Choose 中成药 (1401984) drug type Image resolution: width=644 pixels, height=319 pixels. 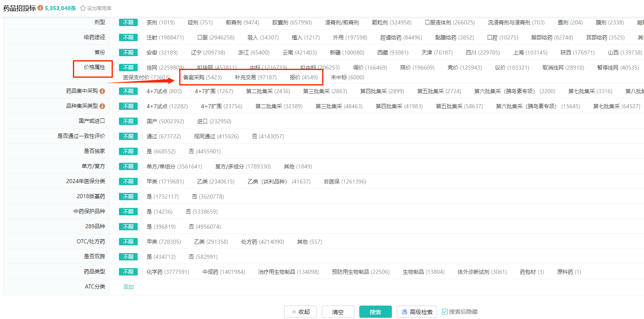pyautogui.click(x=224, y=272)
